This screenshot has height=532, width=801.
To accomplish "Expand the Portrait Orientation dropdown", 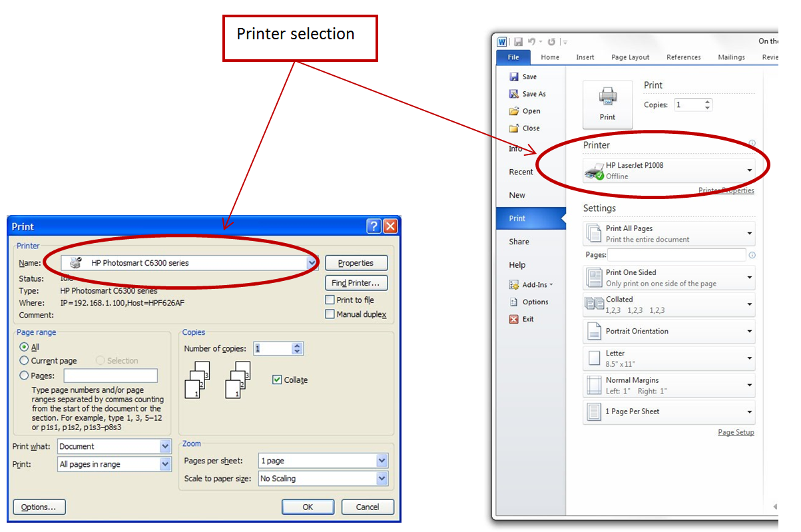I will 668,331.
